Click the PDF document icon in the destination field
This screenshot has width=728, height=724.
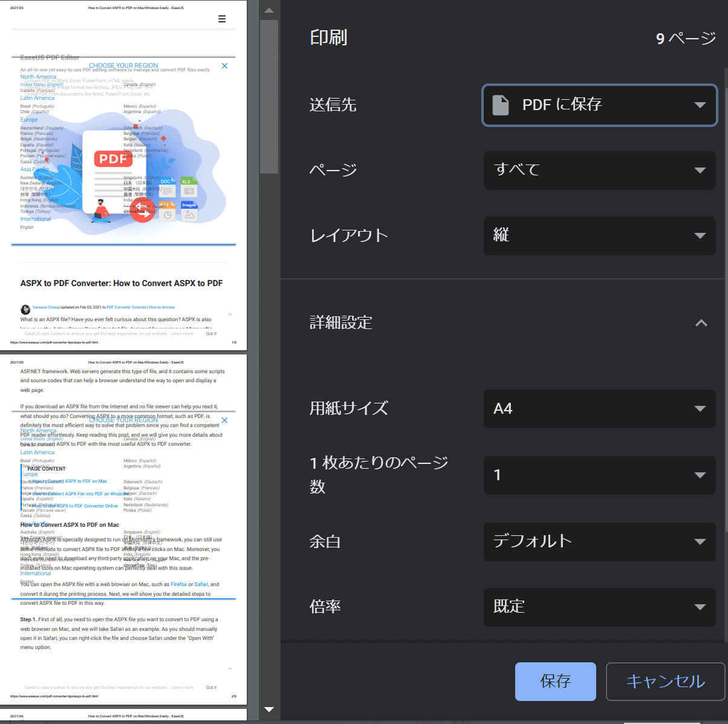[x=501, y=105]
